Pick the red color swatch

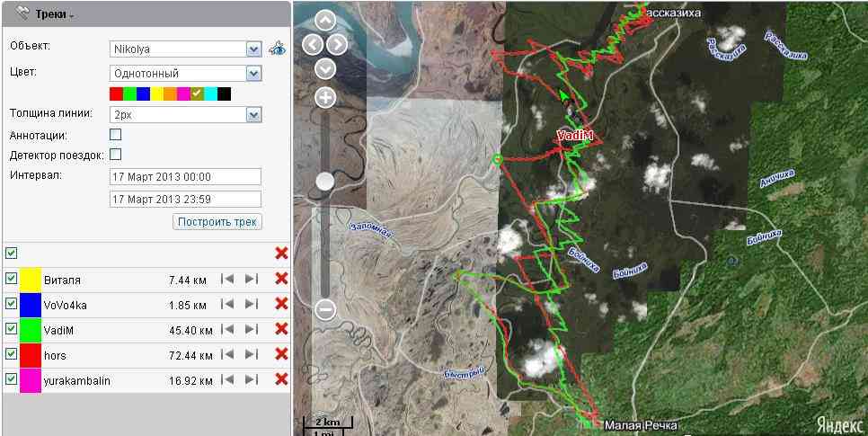[116, 93]
